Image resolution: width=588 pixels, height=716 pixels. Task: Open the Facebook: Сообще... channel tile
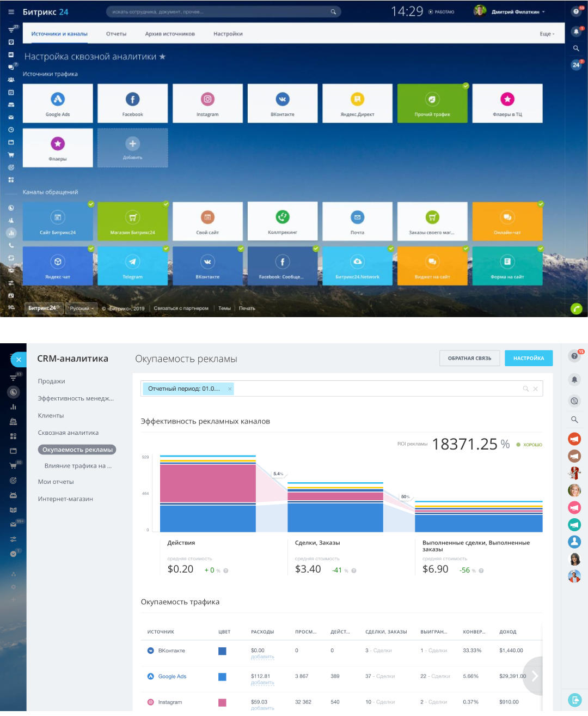pos(283,266)
